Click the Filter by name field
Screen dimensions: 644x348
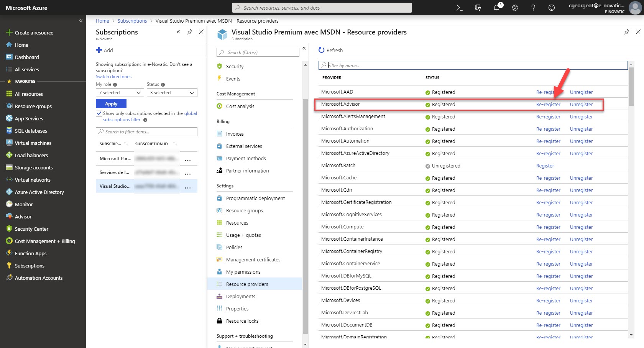[473, 65]
